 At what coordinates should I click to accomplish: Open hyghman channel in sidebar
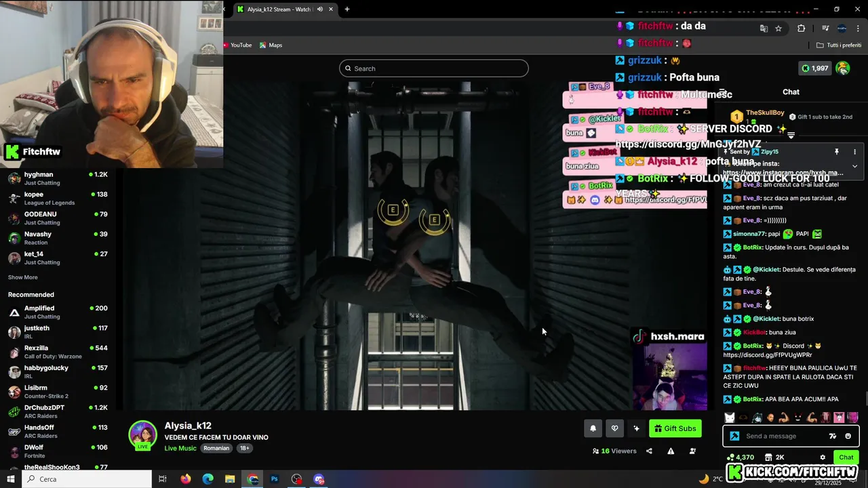coord(58,178)
